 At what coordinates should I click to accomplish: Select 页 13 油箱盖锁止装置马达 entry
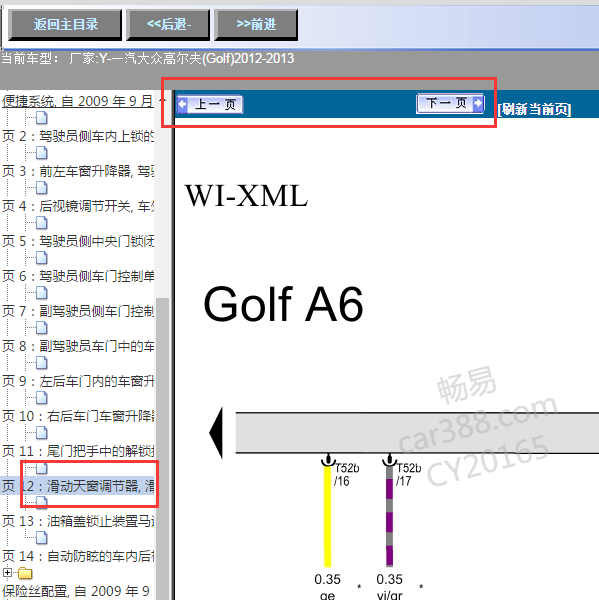(x=78, y=521)
